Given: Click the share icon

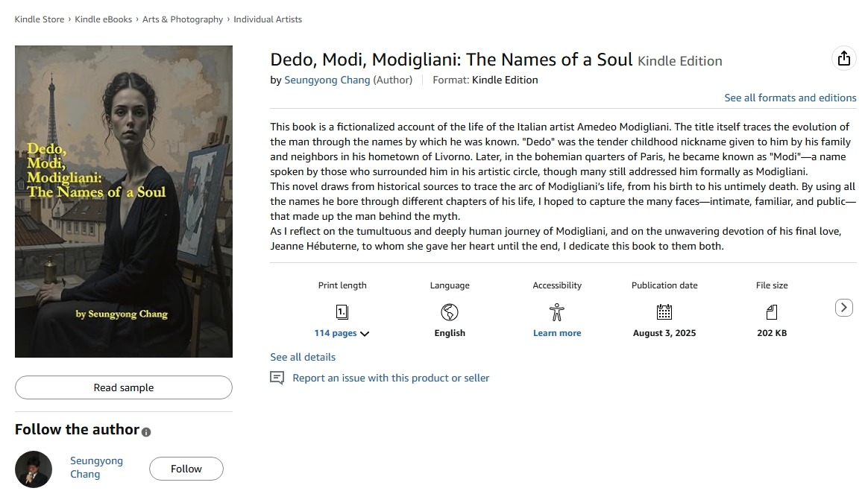Looking at the screenshot, I should coord(843,58).
